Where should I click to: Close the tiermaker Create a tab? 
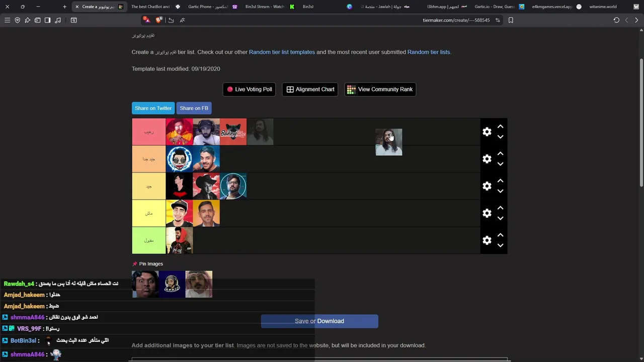coord(77,7)
